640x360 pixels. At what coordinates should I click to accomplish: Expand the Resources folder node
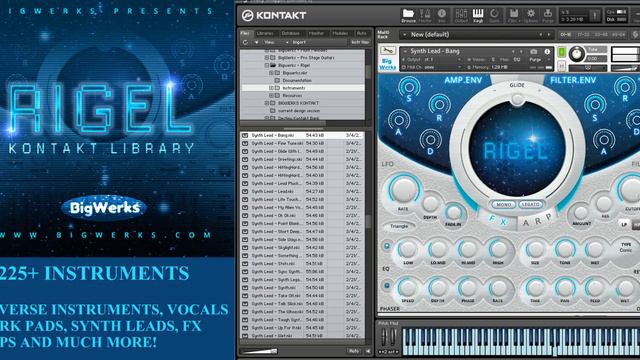point(271,96)
